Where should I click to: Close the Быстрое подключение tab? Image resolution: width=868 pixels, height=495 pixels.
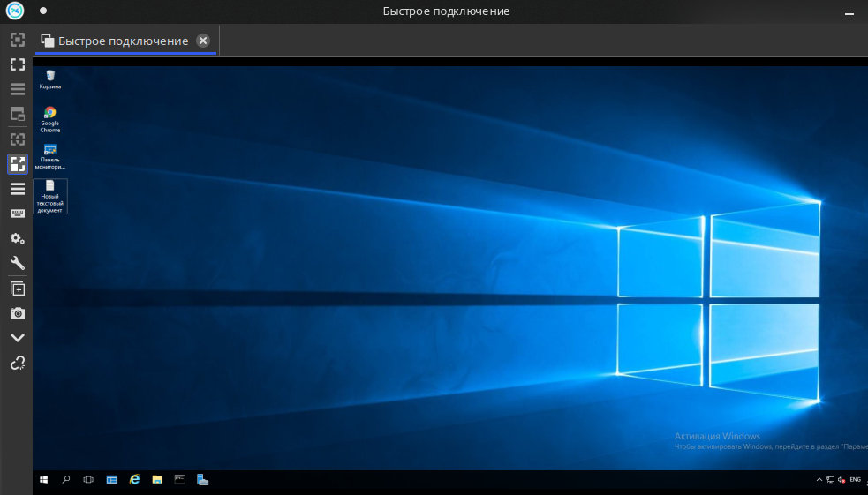click(x=203, y=41)
